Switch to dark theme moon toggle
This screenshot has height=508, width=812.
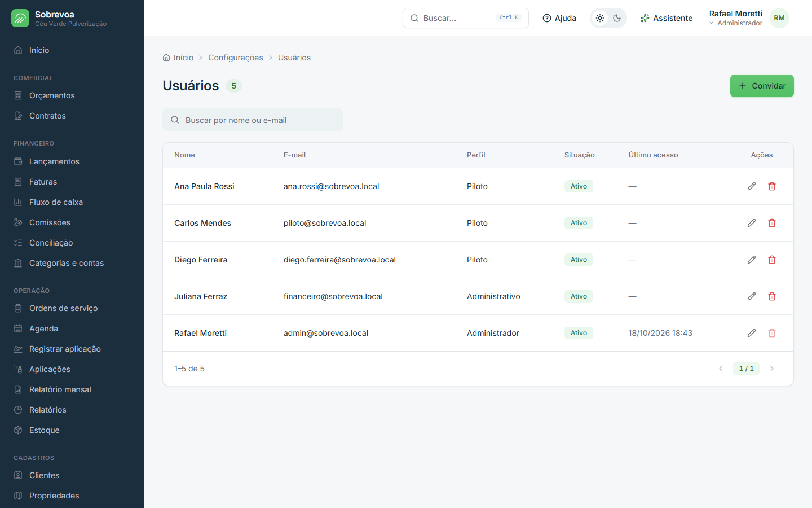pyautogui.click(x=617, y=18)
